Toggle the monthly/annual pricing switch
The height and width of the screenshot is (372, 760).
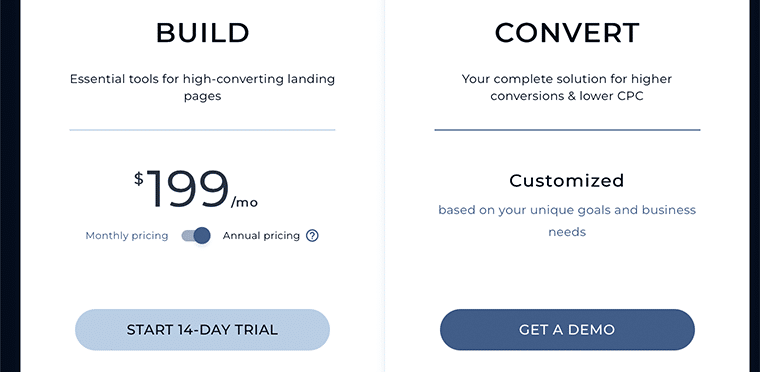tap(196, 236)
